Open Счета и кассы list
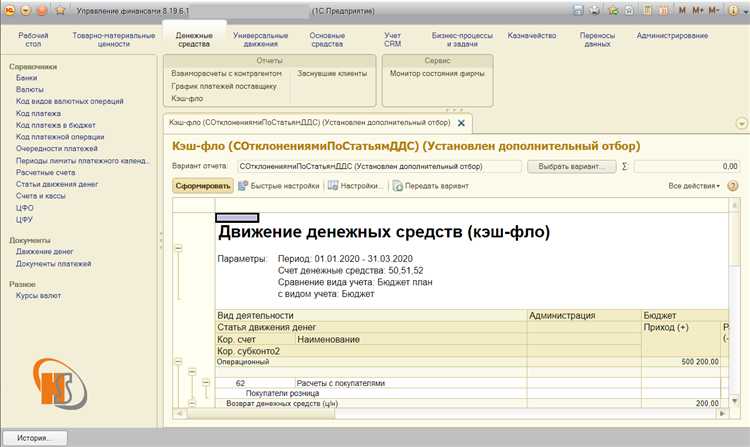 click(41, 196)
